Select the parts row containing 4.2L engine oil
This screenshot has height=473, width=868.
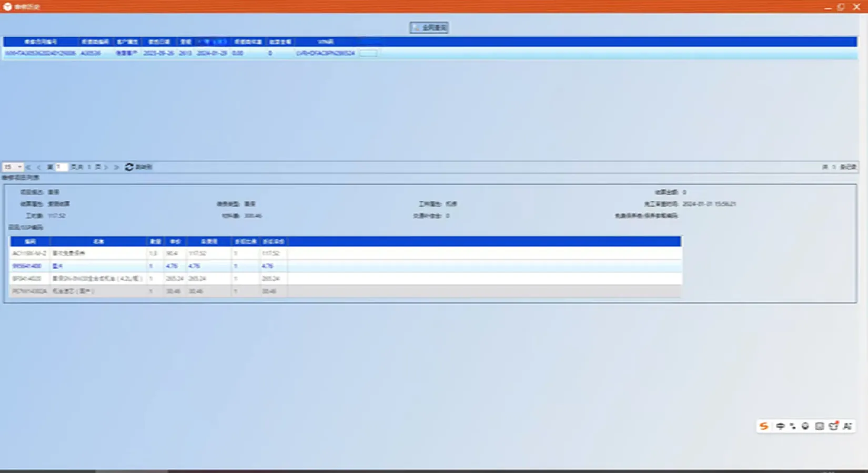pyautogui.click(x=210, y=279)
